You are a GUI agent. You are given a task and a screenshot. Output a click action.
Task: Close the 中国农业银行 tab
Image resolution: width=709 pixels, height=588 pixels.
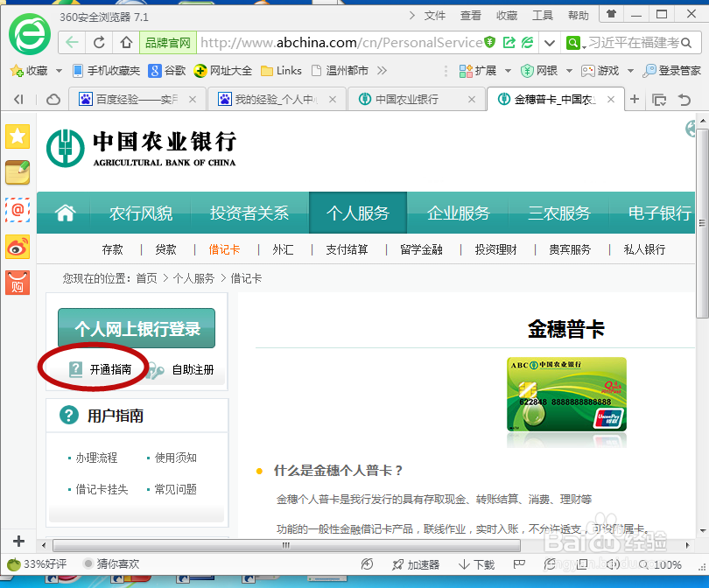pos(472,100)
